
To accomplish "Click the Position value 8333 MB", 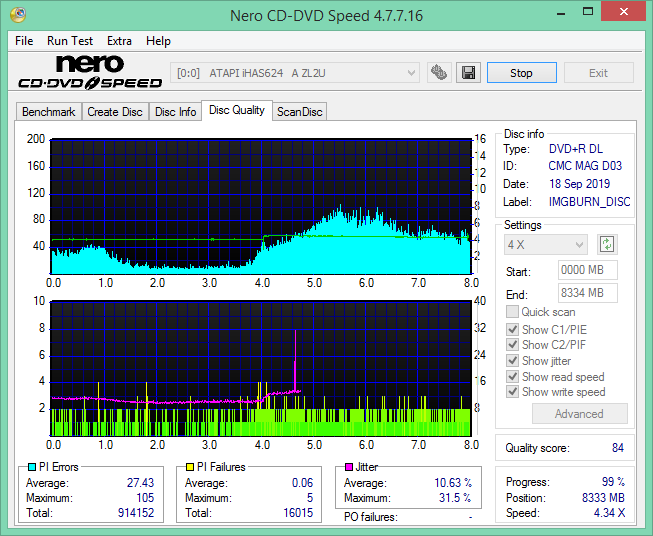I will (603, 498).
